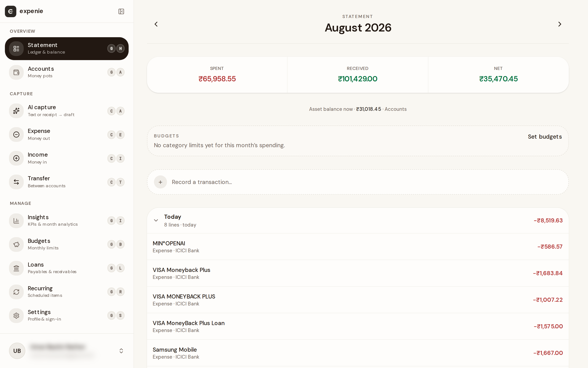This screenshot has width=588, height=368.
Task: Open Settings profile and sign-in
Action: 67,316
